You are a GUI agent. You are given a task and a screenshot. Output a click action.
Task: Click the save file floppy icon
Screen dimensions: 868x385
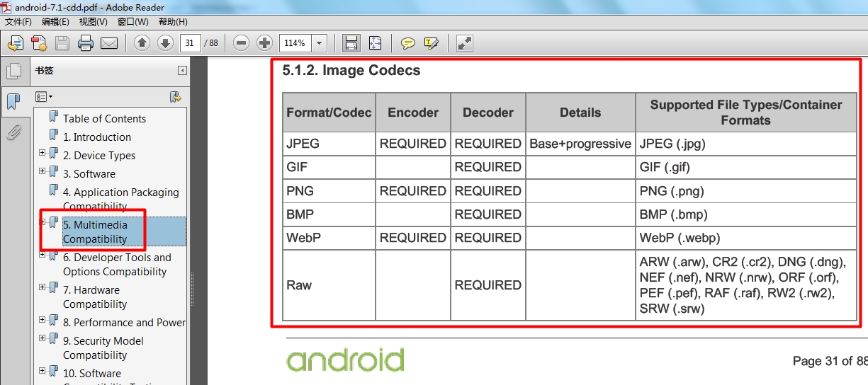click(x=62, y=43)
